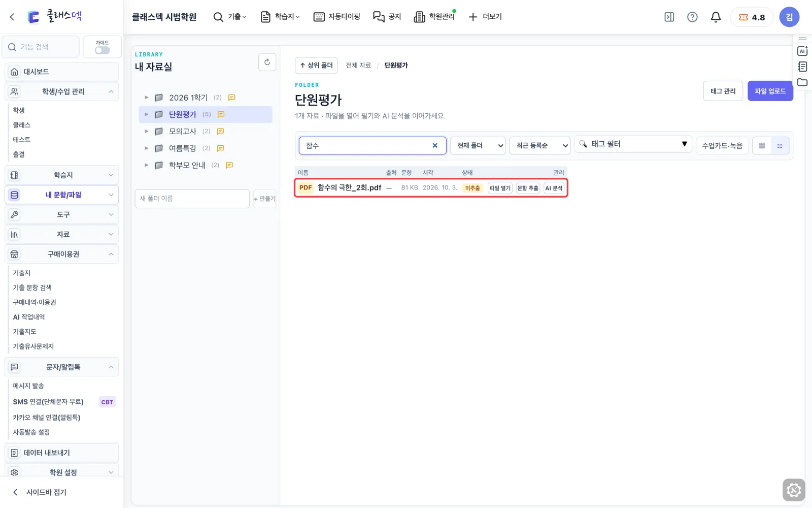This screenshot has height=508, width=812.
Task: Open the note icon beside 2026 1학기
Action: coord(231,98)
